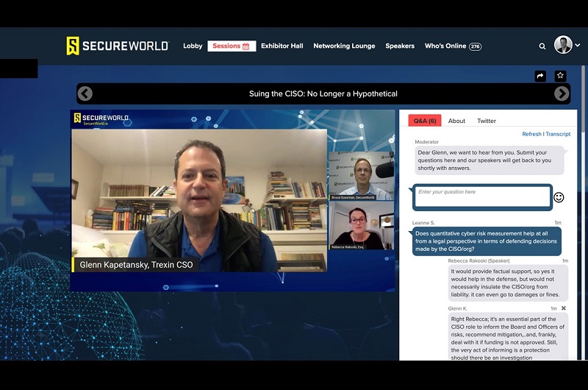The width and height of the screenshot is (588, 390).
Task: Switch to the Twitter tab
Action: (x=487, y=121)
